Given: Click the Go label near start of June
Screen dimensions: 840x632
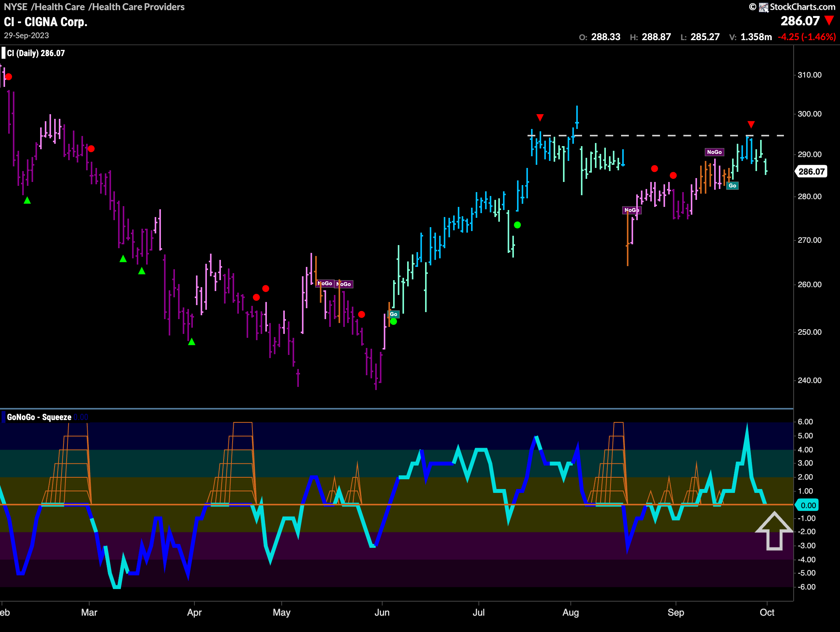Looking at the screenshot, I should 394,314.
